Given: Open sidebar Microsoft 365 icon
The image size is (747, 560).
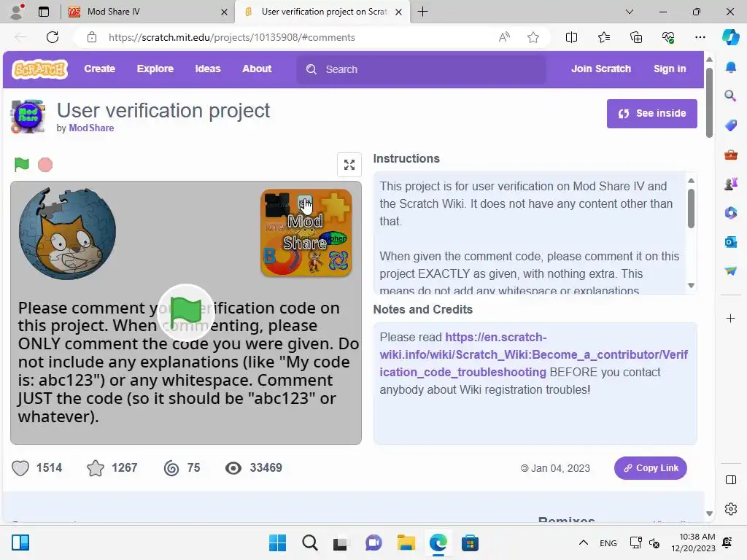Looking at the screenshot, I should click(x=730, y=213).
